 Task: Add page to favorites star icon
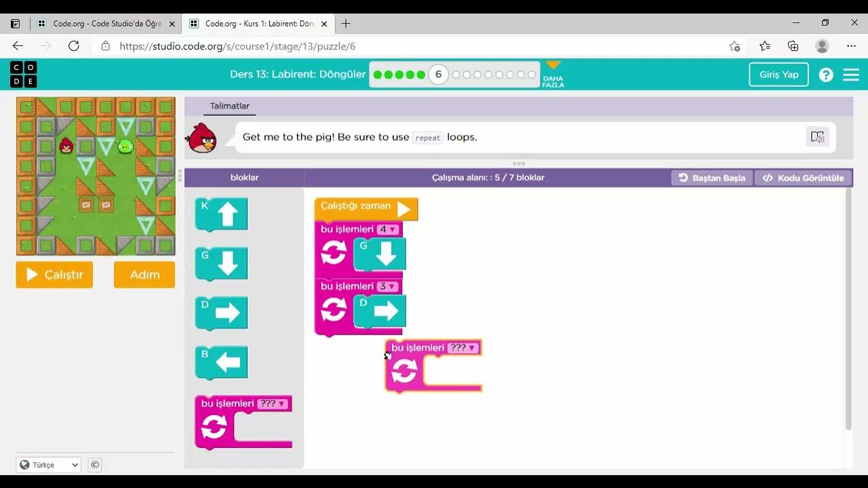point(734,46)
